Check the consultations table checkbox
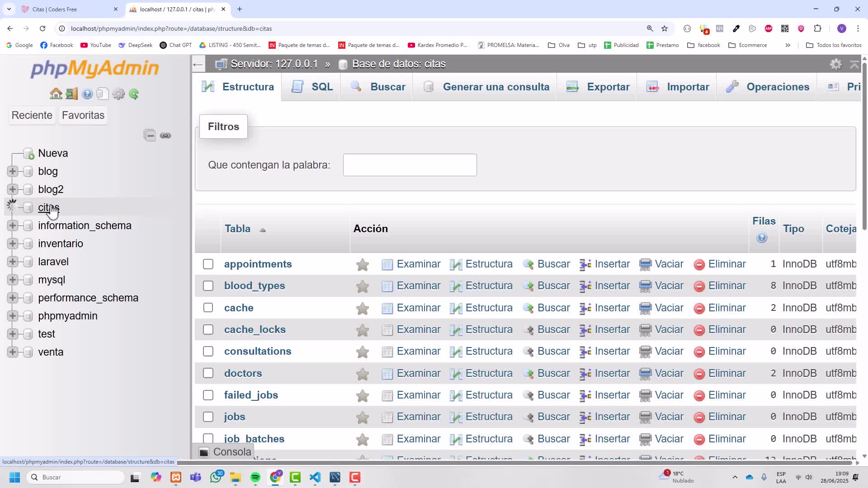868x488 pixels. tap(208, 351)
